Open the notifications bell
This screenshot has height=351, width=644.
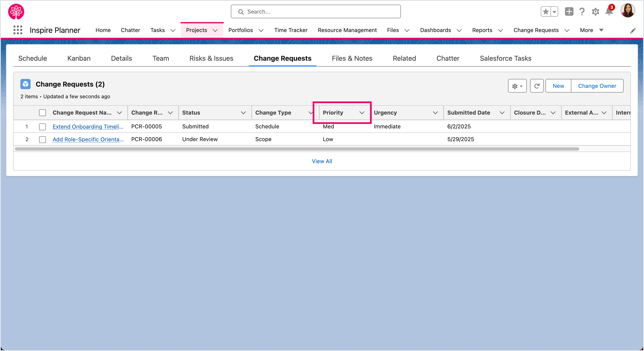[609, 11]
